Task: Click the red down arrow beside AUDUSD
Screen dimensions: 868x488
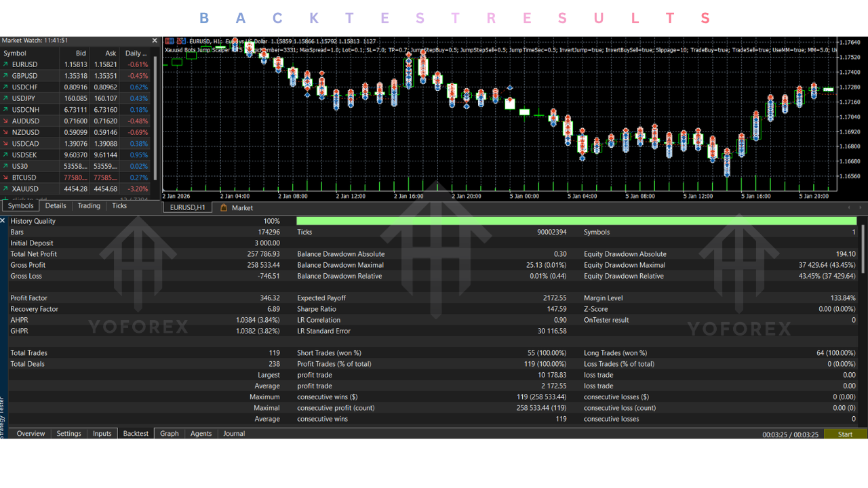Action: (6, 121)
